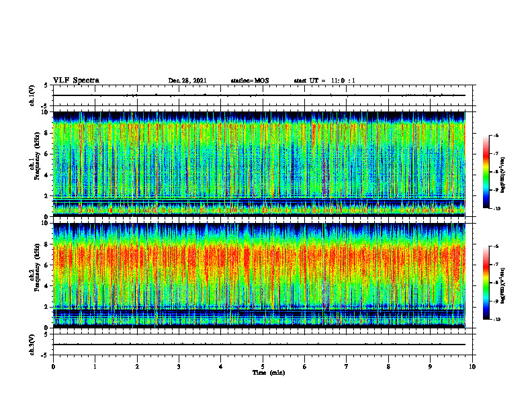The width and height of the screenshot is (532, 411).
Task: Select the "Time (min)" axis title
Action: pos(269,373)
